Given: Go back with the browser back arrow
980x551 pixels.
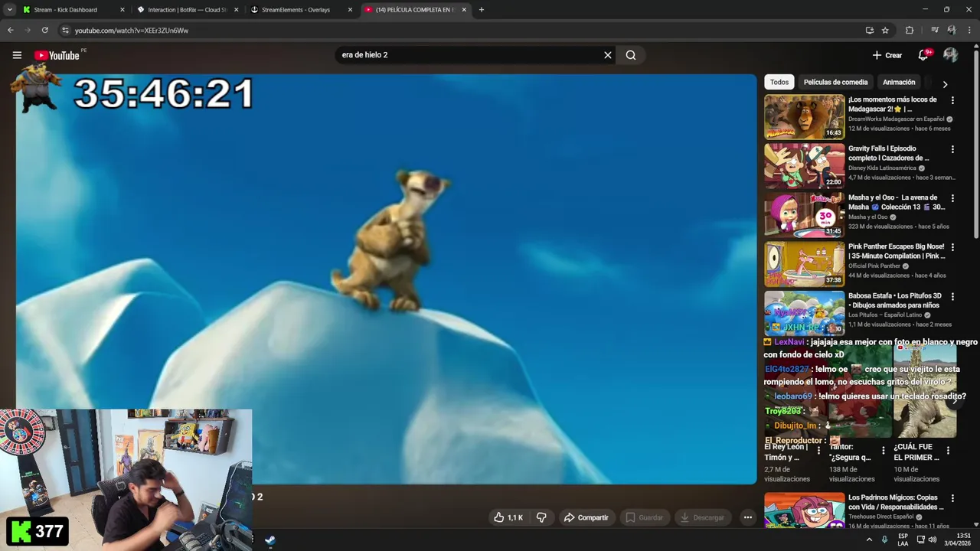Looking at the screenshot, I should pos(10,31).
